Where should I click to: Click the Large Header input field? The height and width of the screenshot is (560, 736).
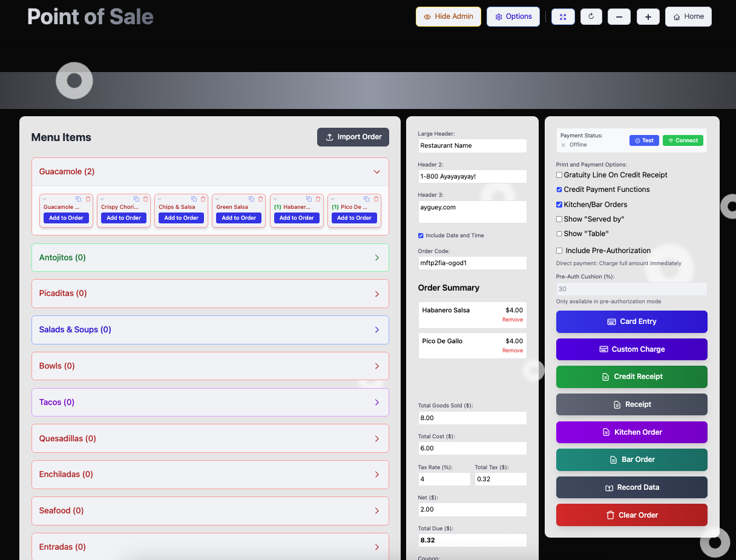[472, 146]
